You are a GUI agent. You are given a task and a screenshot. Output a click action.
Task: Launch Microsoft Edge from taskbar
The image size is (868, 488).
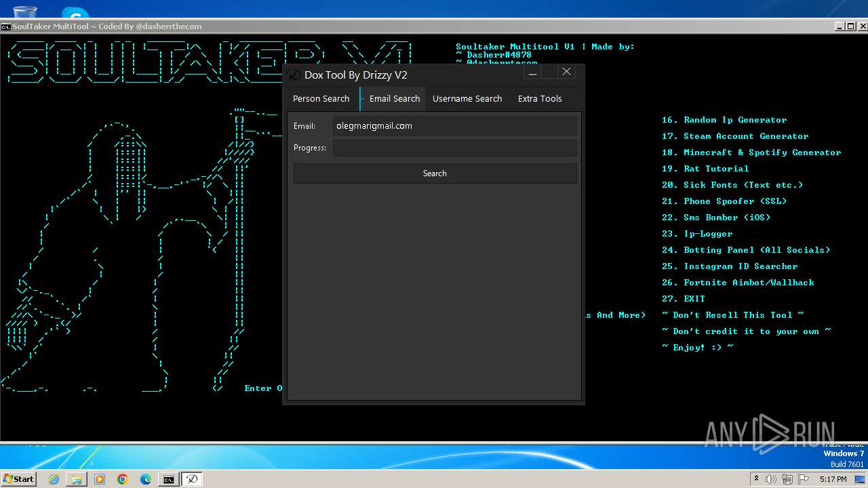(x=146, y=479)
